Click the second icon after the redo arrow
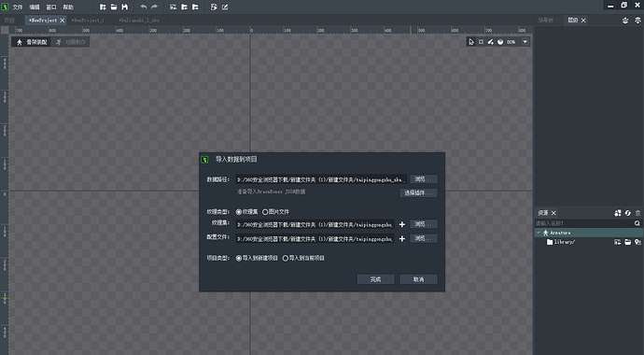644x355 pixels. pos(185,7)
